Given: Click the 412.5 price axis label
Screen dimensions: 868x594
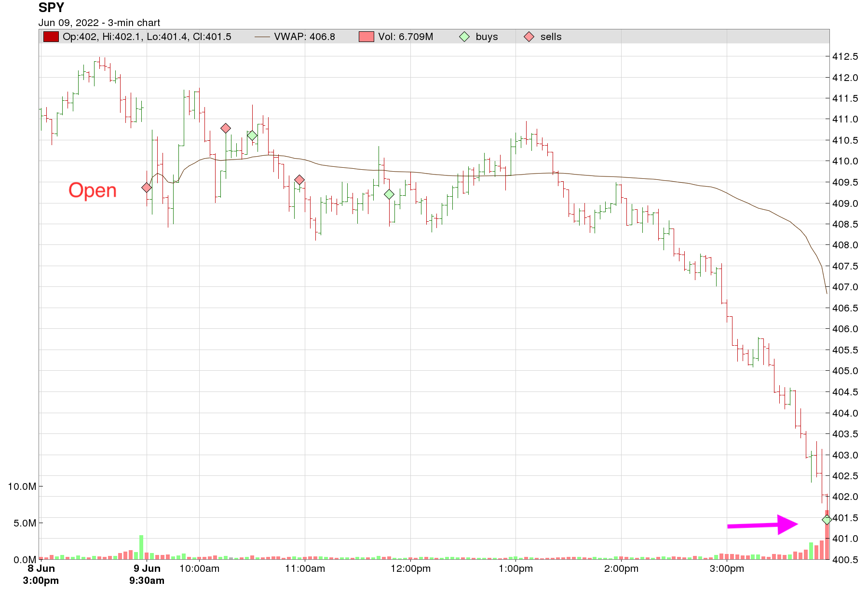Looking at the screenshot, I should 845,56.
